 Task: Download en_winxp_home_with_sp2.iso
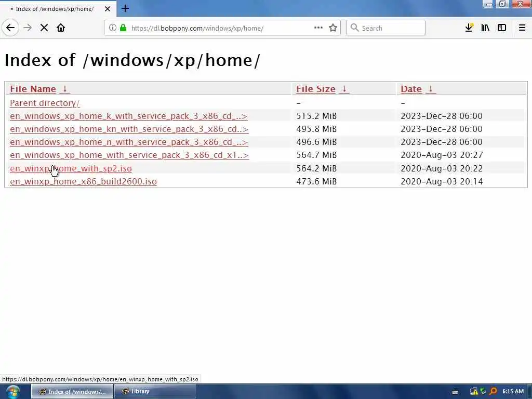point(71,169)
